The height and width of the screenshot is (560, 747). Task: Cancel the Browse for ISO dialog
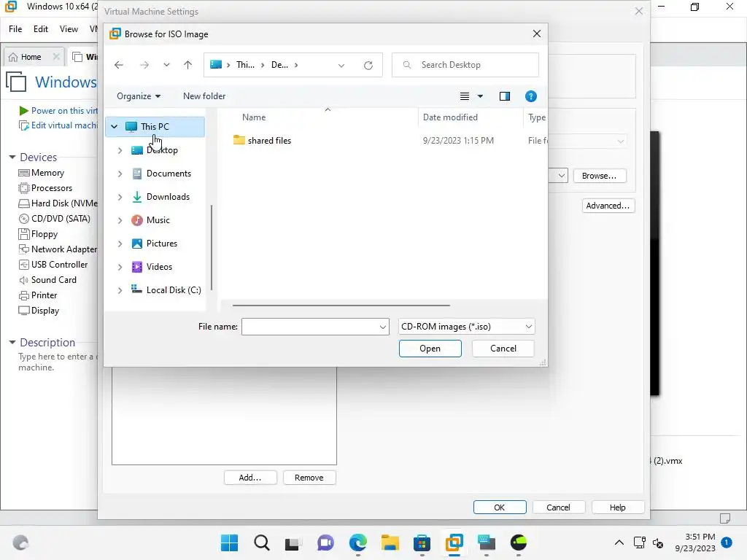(x=503, y=349)
